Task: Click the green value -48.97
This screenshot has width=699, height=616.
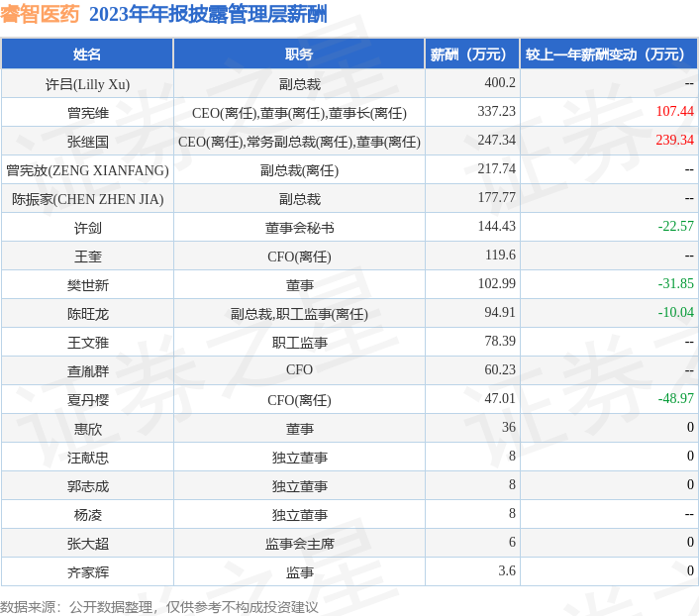Action: coord(675,399)
